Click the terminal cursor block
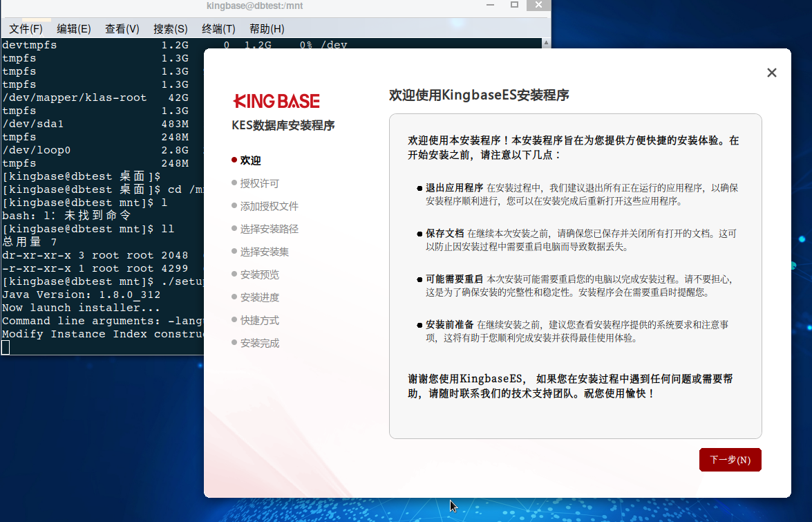This screenshot has width=812, height=522. click(x=6, y=348)
